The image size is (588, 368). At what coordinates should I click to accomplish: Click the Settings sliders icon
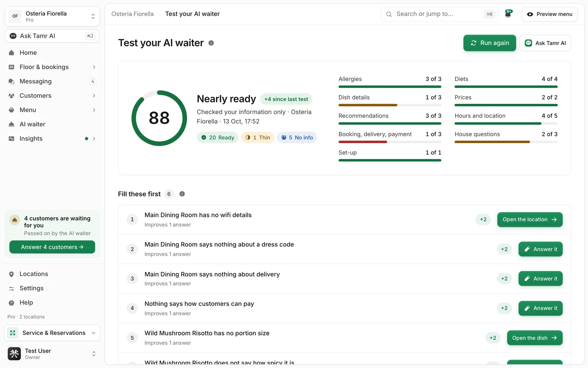[11, 289]
